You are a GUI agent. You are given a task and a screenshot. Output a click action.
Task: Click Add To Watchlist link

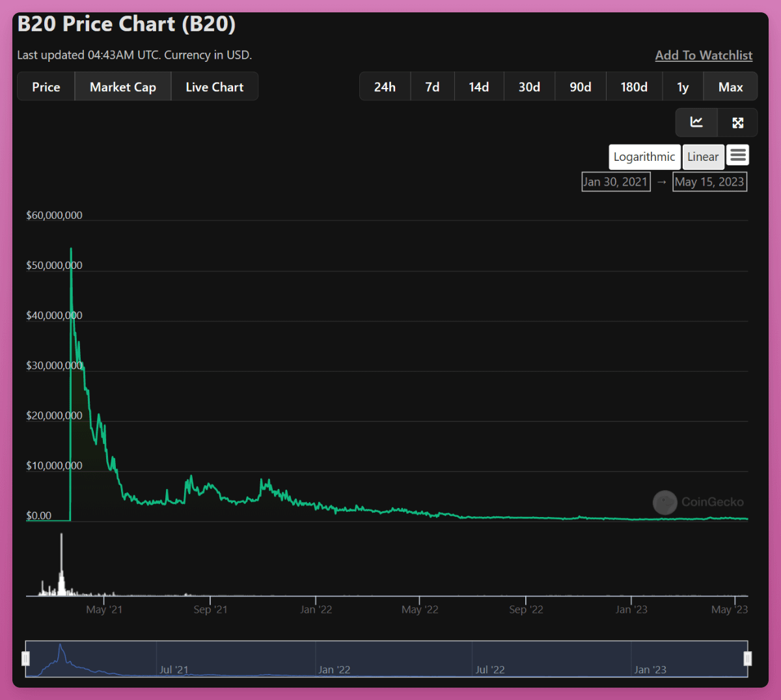pos(704,55)
